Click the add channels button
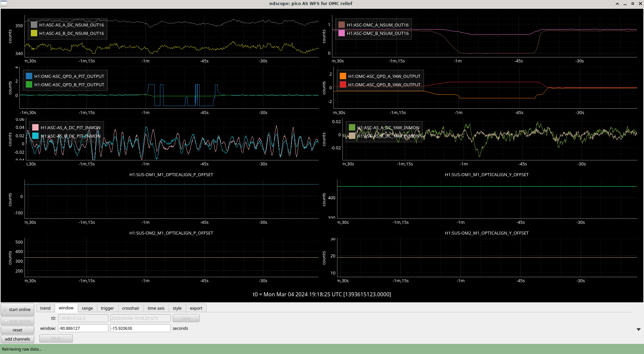This screenshot has width=644, height=354. point(17,339)
